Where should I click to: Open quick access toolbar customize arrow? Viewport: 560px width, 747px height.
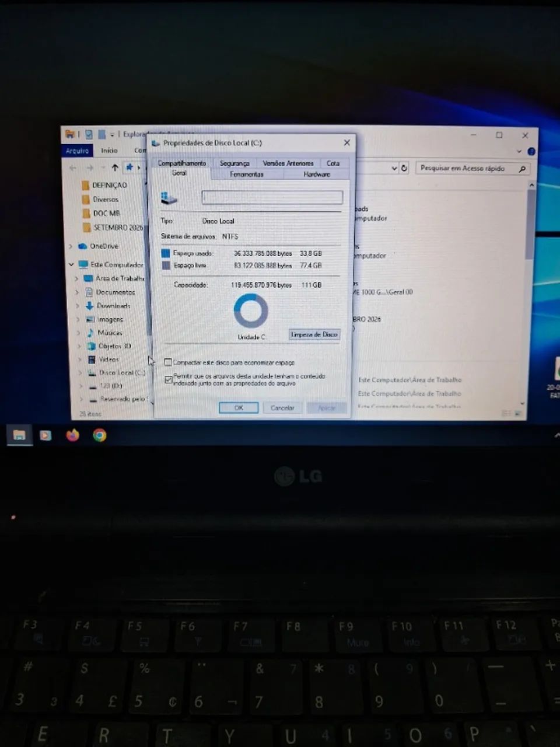112,135
